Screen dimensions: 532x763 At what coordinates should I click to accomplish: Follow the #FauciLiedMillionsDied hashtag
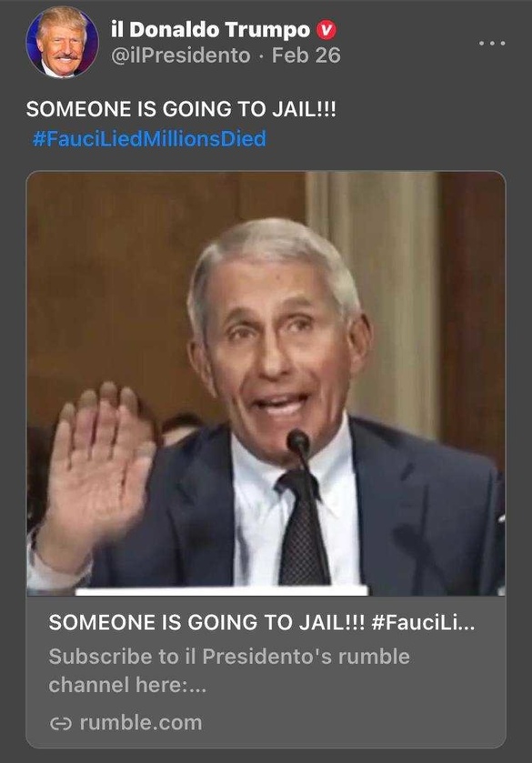click(149, 138)
